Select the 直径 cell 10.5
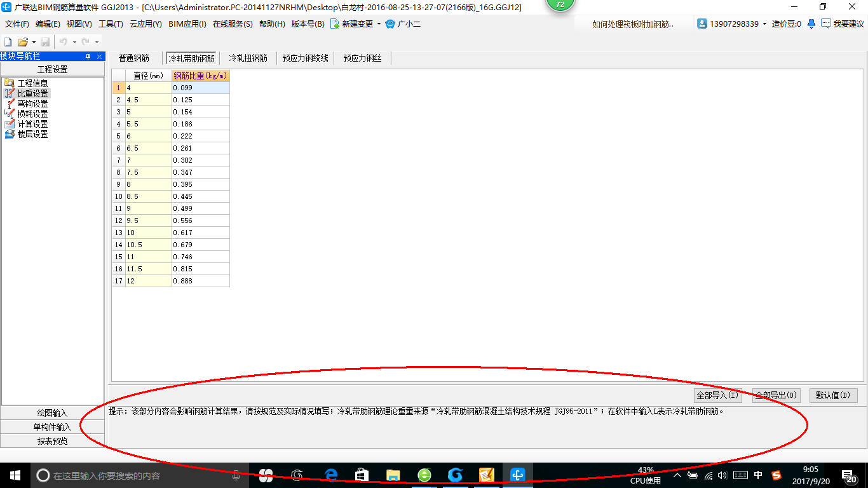The image size is (868, 488). pyautogui.click(x=149, y=245)
